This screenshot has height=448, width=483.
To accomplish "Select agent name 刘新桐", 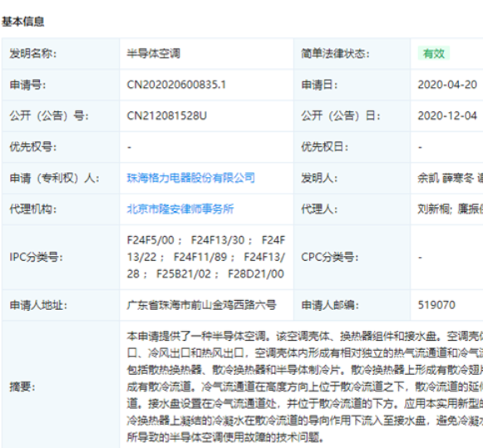I will pyautogui.click(x=434, y=209).
